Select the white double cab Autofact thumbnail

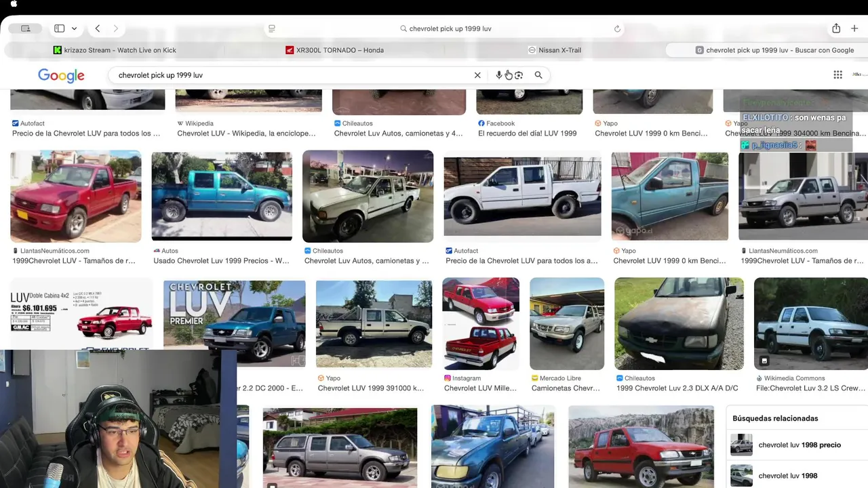522,197
